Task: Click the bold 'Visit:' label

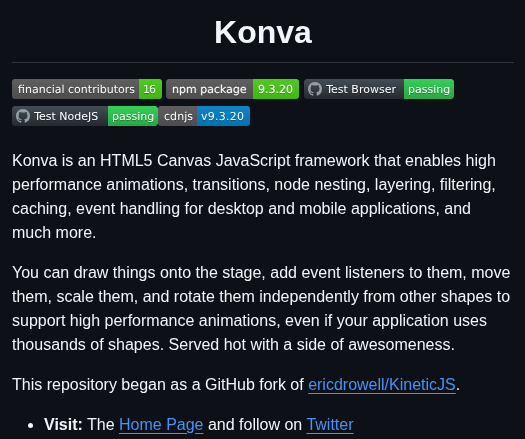Action: (x=63, y=425)
